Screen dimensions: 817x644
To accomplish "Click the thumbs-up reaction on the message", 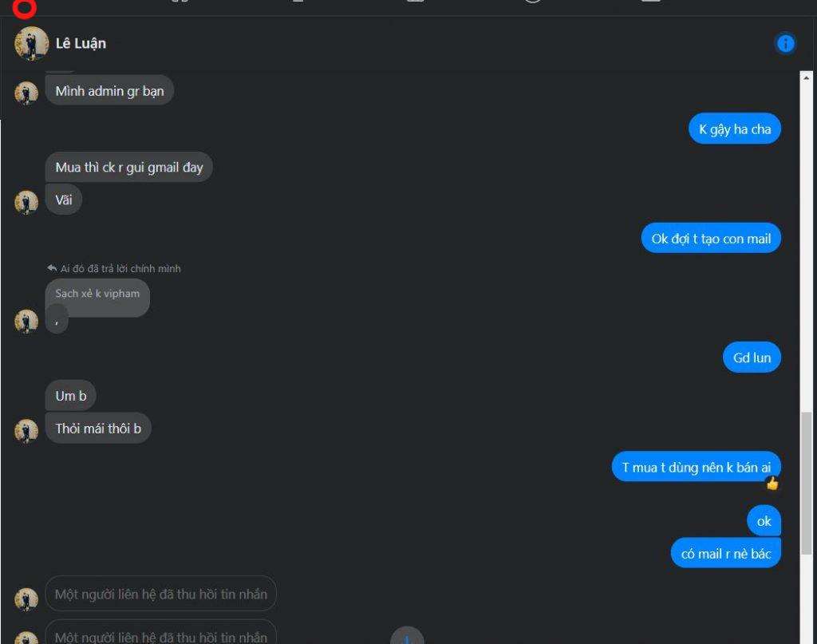I will (772, 484).
